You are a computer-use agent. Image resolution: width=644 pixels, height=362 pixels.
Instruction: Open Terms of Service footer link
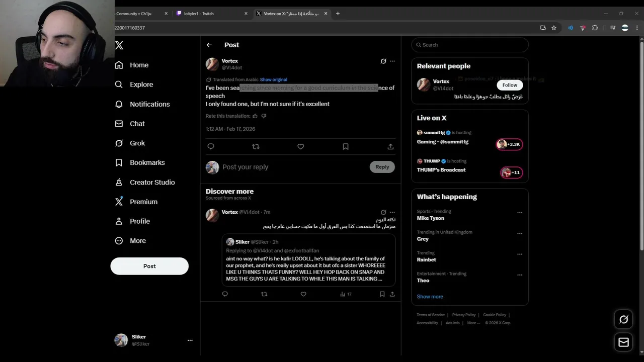[431, 315]
